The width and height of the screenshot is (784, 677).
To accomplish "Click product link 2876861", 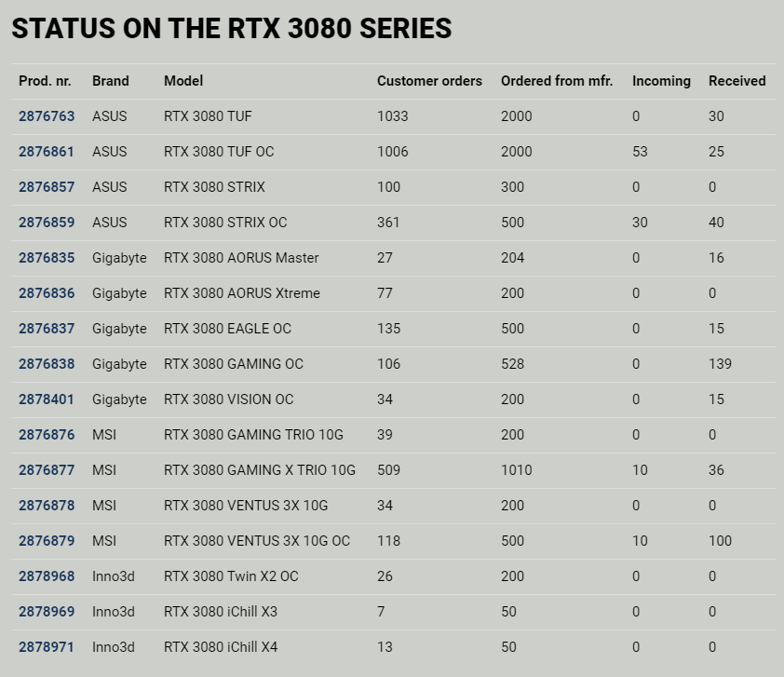I will tap(47, 152).
